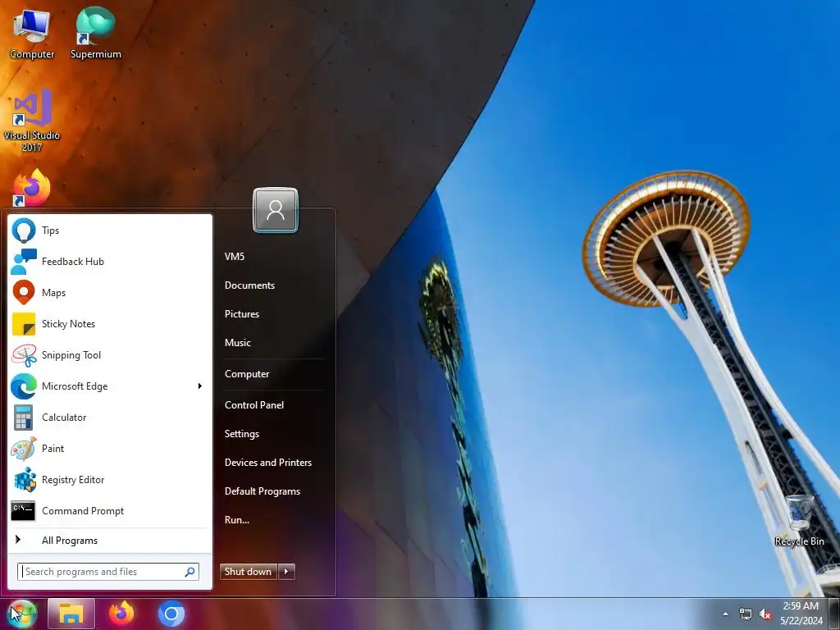
Task: Launch the Snipping Tool icon
Action: [24, 355]
